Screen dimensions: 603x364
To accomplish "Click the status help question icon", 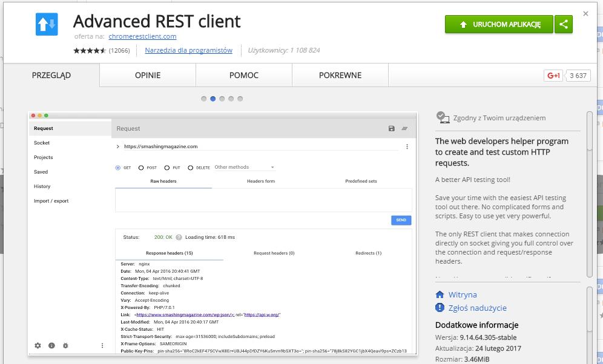I will tap(179, 237).
